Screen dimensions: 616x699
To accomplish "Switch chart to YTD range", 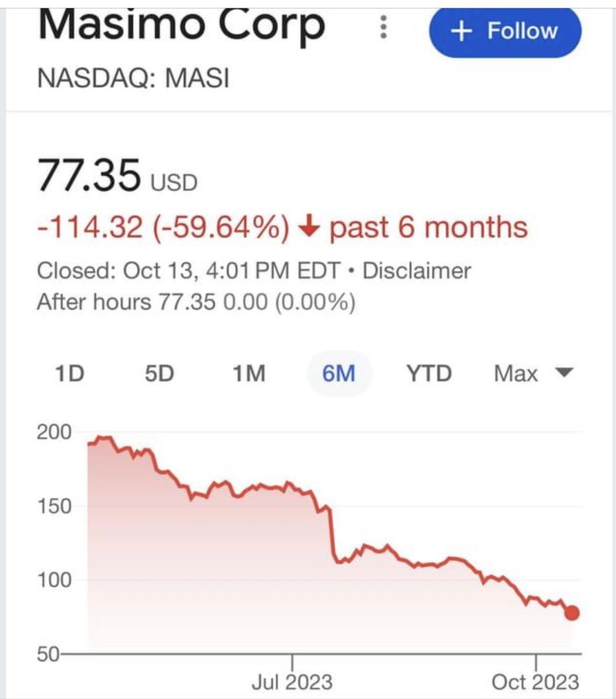I will 429,373.
